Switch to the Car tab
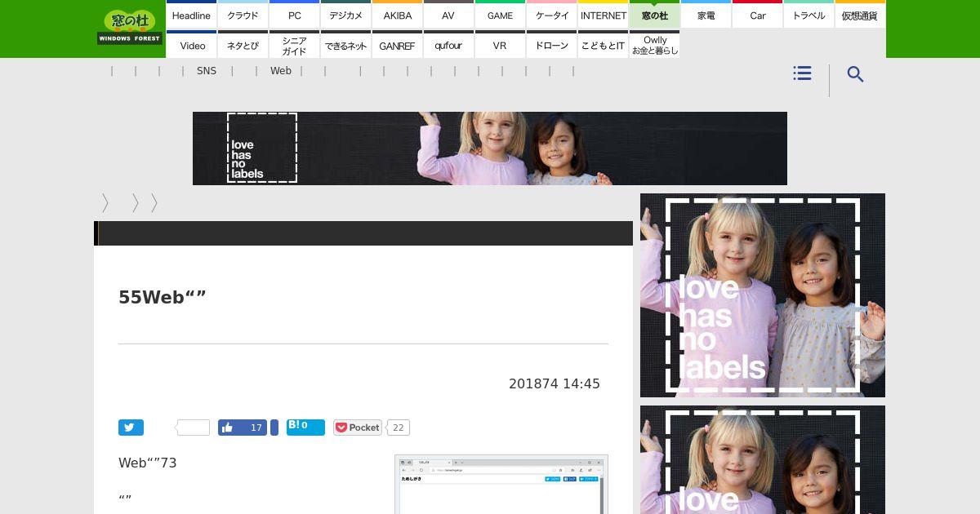 point(757,15)
